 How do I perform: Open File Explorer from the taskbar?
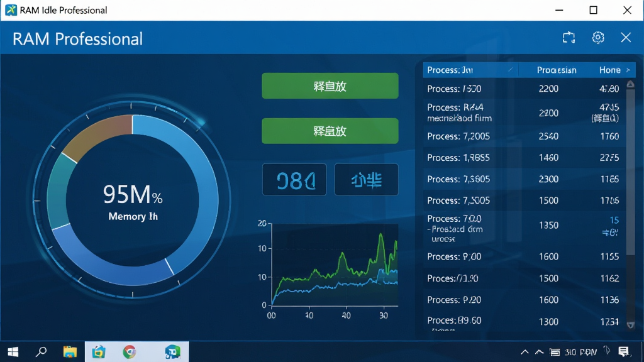pyautogui.click(x=70, y=352)
